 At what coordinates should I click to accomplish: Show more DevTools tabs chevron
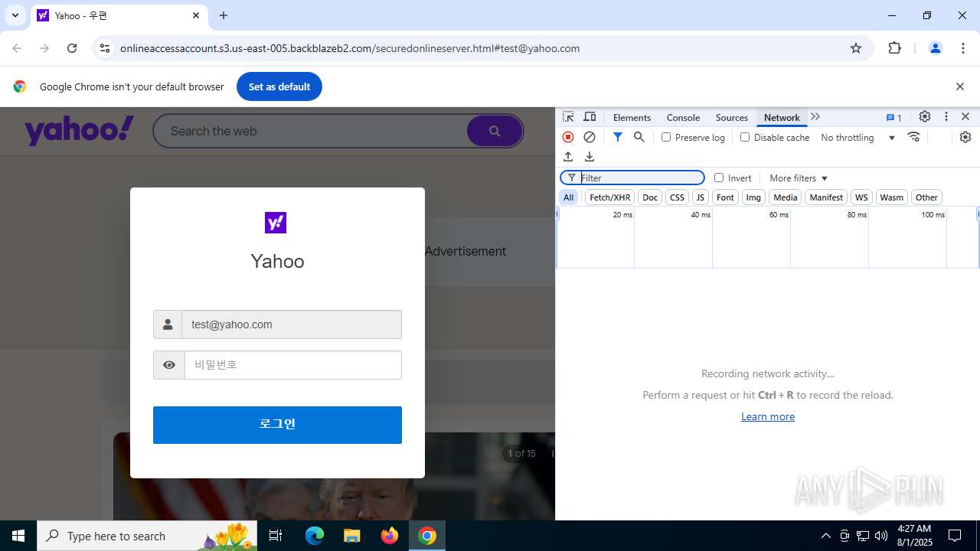click(815, 117)
